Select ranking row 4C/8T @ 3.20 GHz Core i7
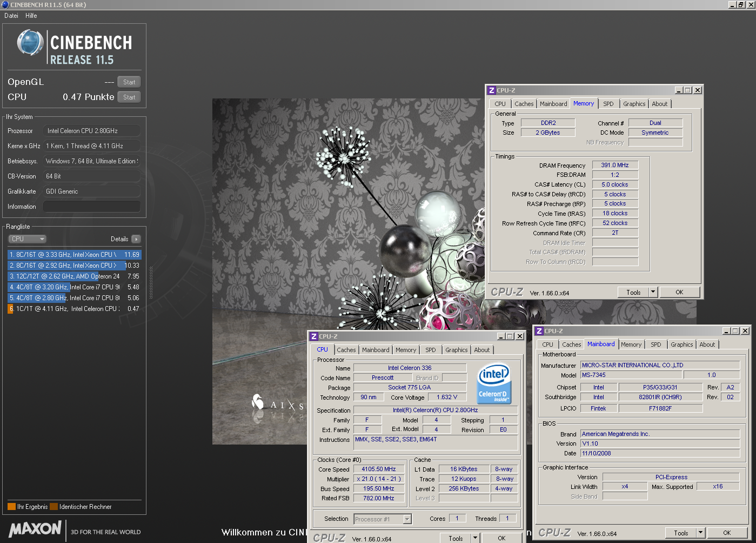The height and width of the screenshot is (543, 756). pyautogui.click(x=74, y=287)
